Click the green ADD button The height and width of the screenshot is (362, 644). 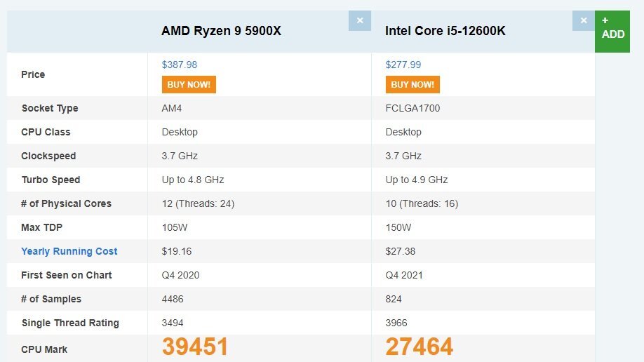612,32
